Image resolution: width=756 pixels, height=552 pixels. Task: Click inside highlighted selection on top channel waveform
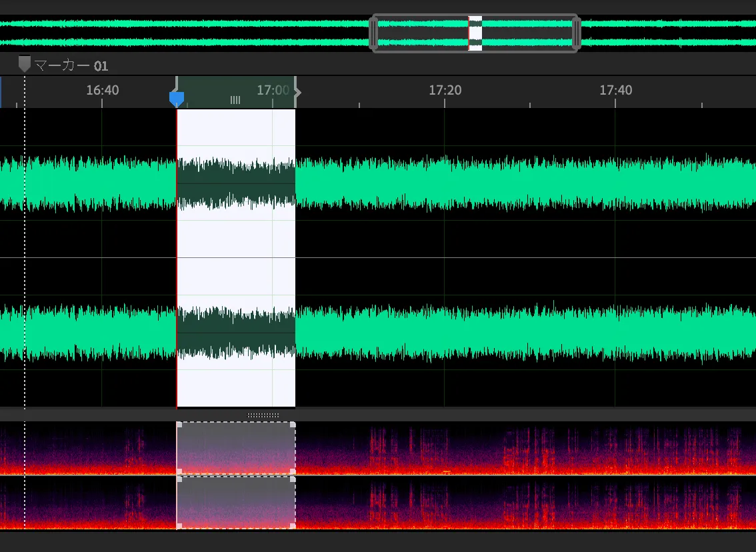pyautogui.click(x=236, y=183)
